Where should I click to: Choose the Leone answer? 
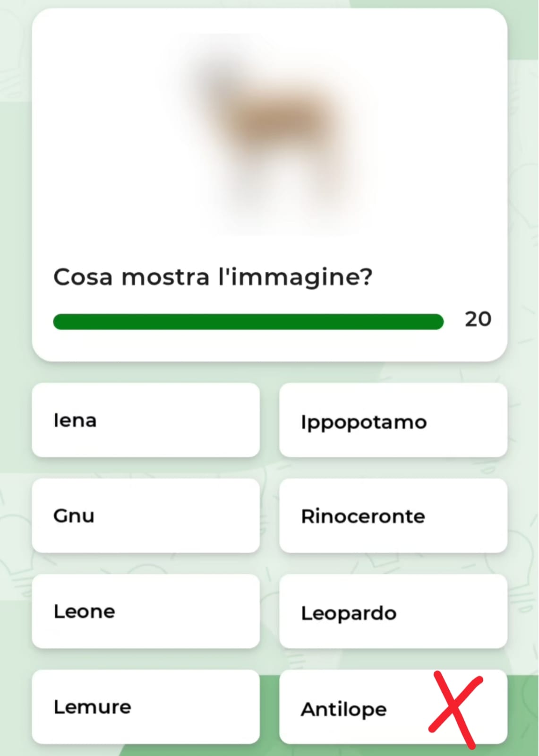145,611
